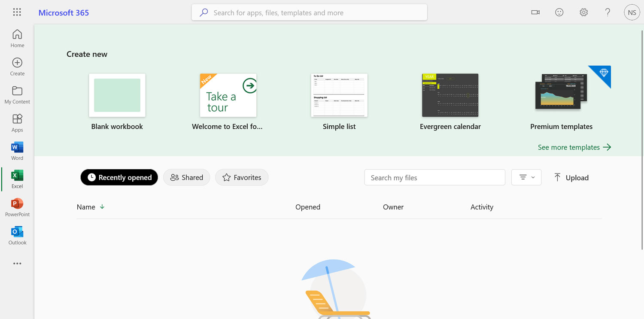
Task: Sort by the Name column header
Action: click(x=90, y=207)
